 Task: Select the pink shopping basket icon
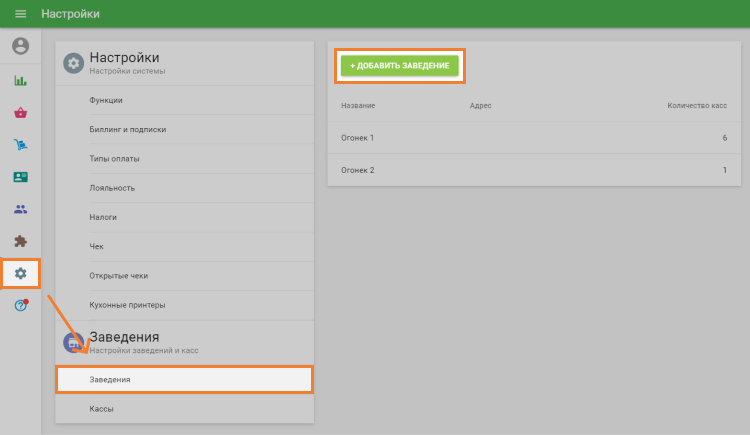(20, 113)
